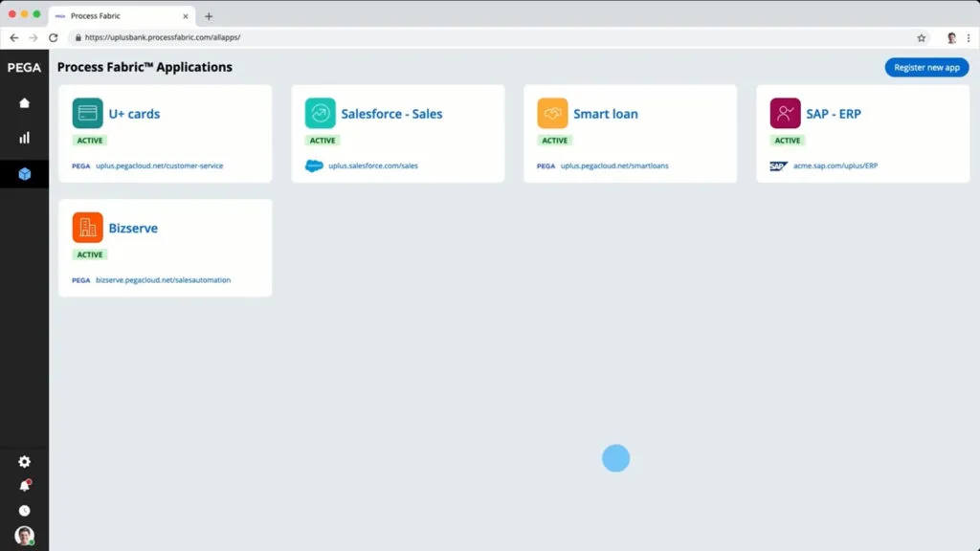
Task: Click the SAP logo beside ERP link
Action: point(778,165)
